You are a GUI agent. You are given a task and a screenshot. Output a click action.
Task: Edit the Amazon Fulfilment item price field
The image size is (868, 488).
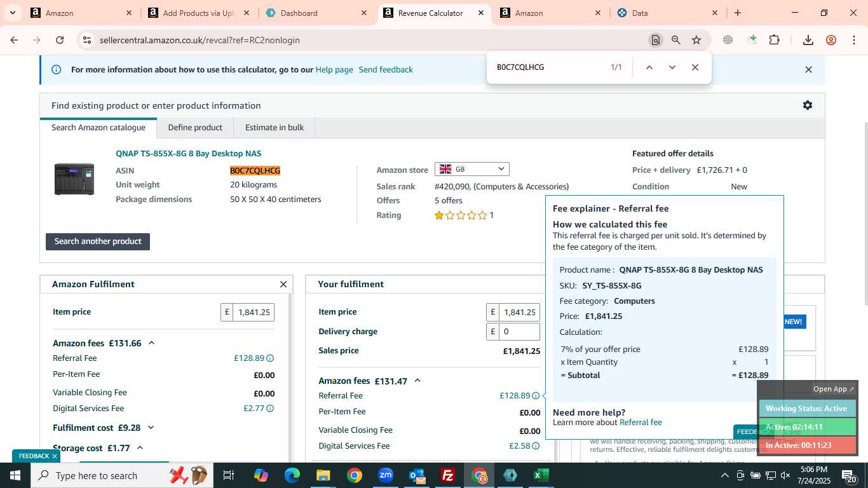pyautogui.click(x=254, y=313)
